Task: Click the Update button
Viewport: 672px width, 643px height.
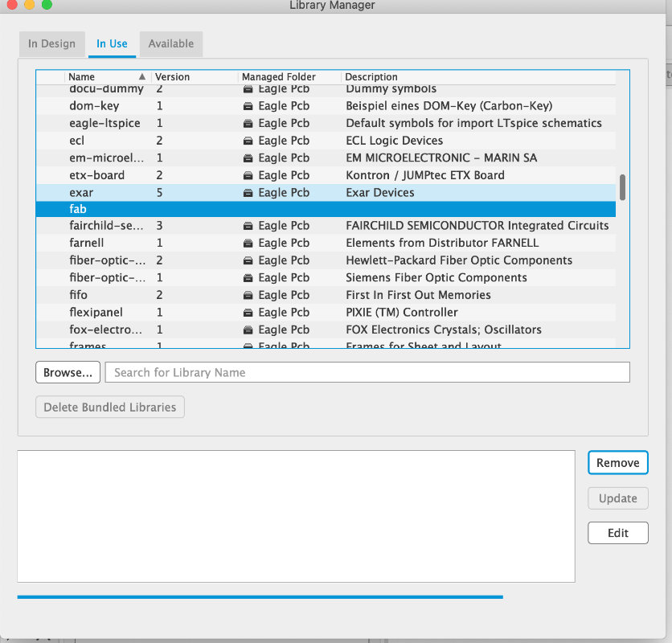Action: click(x=617, y=498)
